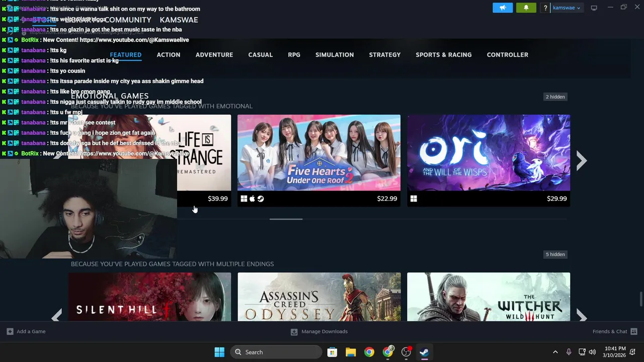Advance the Emotional Games carousel right

(582, 161)
